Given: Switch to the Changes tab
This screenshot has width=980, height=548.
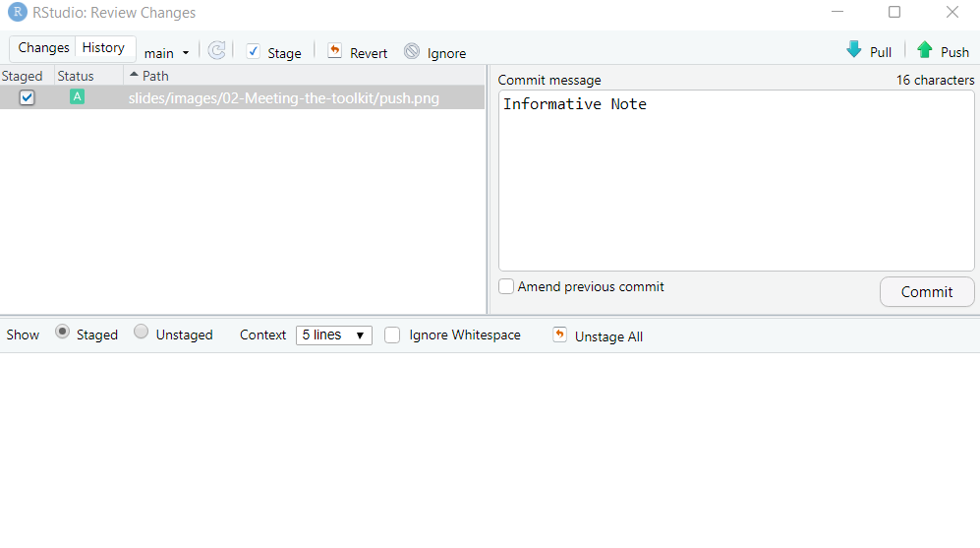Looking at the screenshot, I should 43,48.
